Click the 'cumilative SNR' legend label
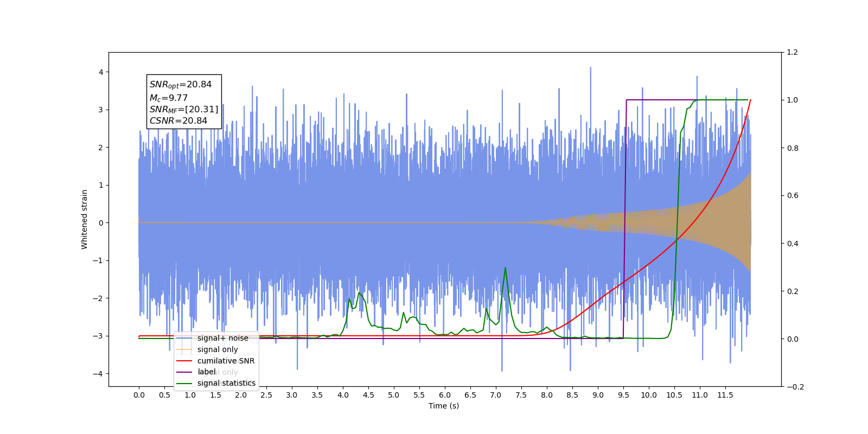This screenshot has width=868, height=434. (x=226, y=361)
